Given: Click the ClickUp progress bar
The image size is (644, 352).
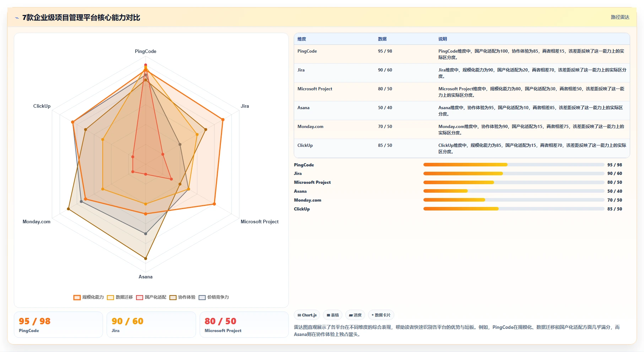Looking at the screenshot, I should click(x=514, y=209).
